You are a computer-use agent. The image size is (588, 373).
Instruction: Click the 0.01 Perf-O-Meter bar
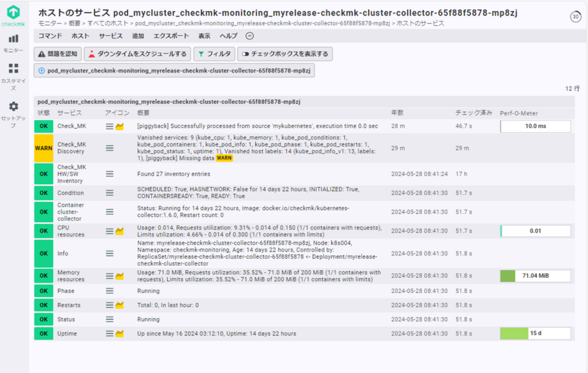click(x=536, y=231)
